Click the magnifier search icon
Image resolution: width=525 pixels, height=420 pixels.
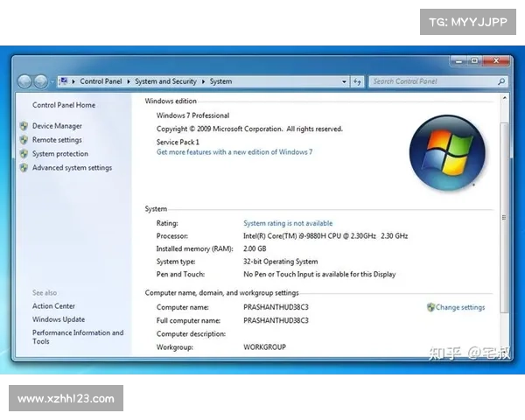coord(501,81)
